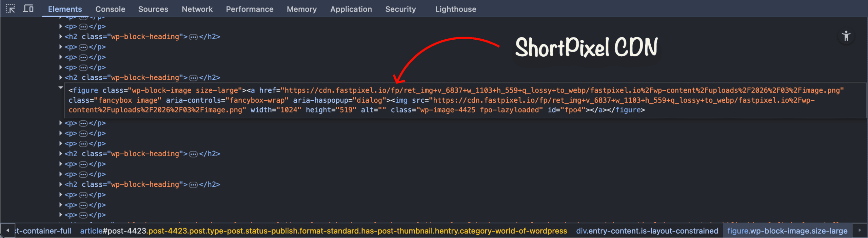This screenshot has width=868, height=238.
Task: Go to the Network tab
Action: click(x=197, y=9)
